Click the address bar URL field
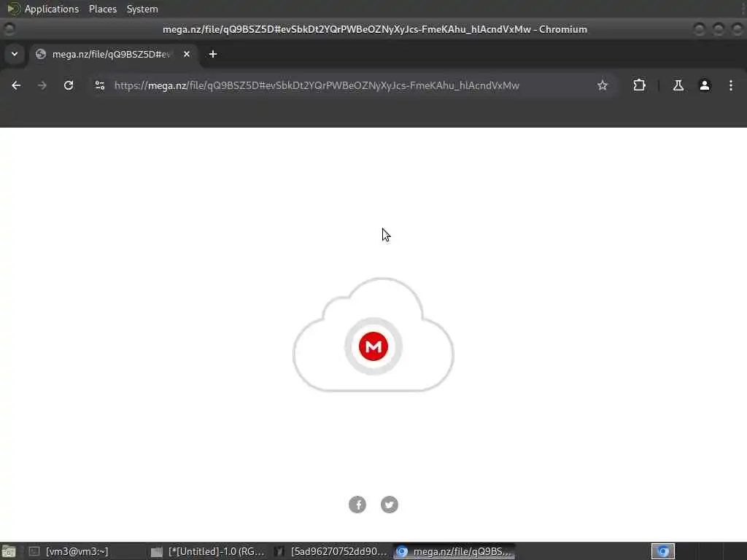The image size is (747, 560). 352,85
